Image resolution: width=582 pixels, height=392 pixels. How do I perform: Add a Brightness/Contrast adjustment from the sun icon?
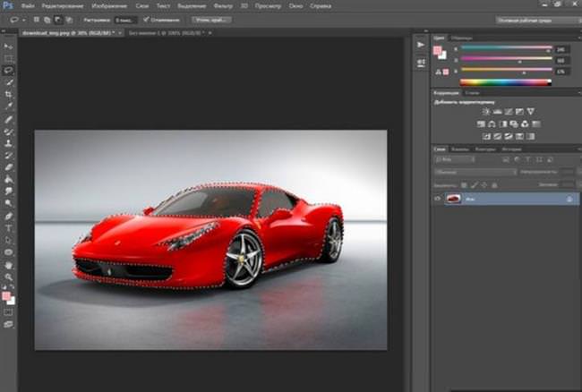pos(486,111)
